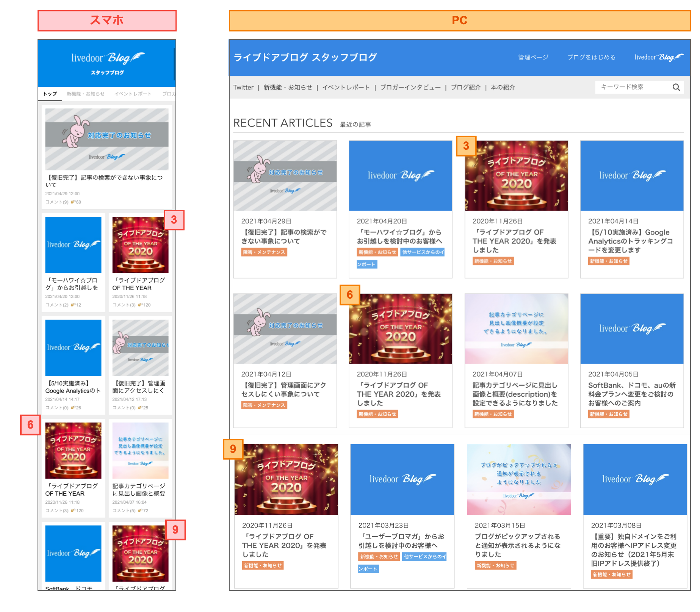Select 本の紹介 in PC navigation bar
700x612 pixels.
(x=503, y=88)
